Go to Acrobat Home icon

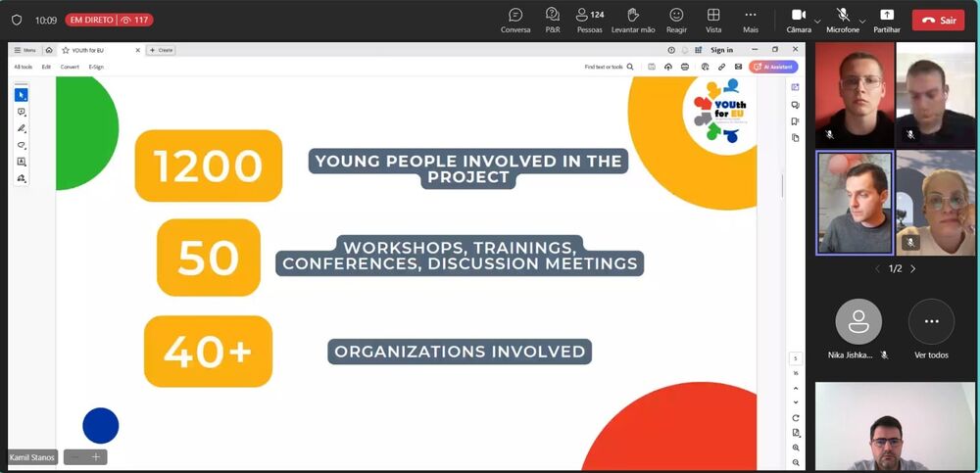click(49, 50)
